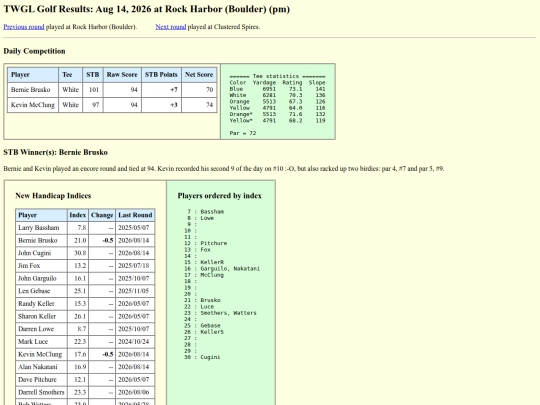
Task: Click the Change column header
Action: [x=102, y=215]
